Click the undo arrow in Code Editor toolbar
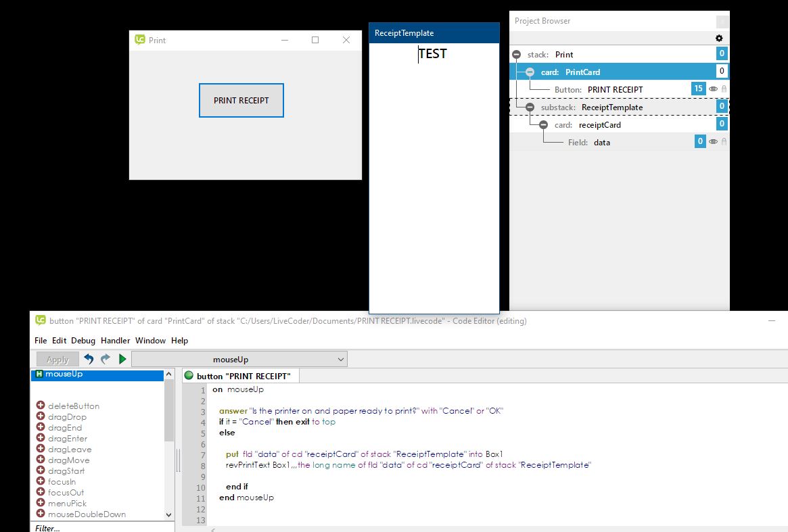The image size is (788, 532). click(89, 360)
